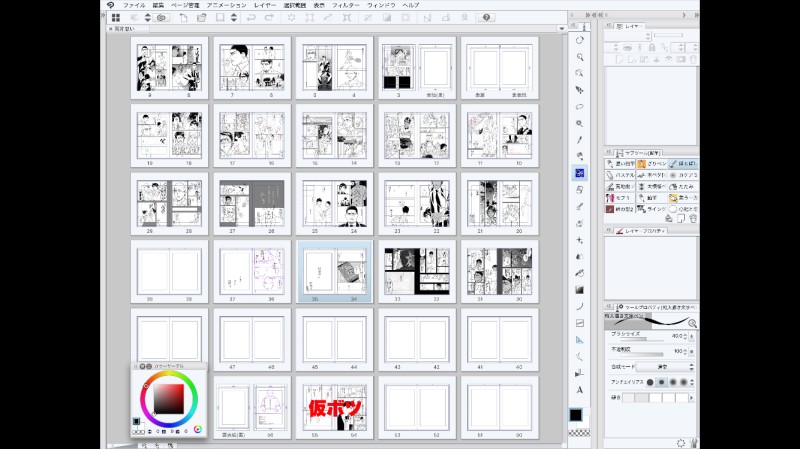Open the document tab list dropdown arrow
This screenshot has height=449, width=800.
(562, 29)
